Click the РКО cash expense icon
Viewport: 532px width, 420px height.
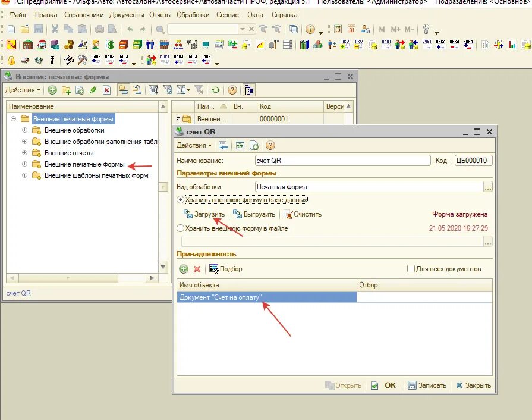pyautogui.click(x=358, y=45)
